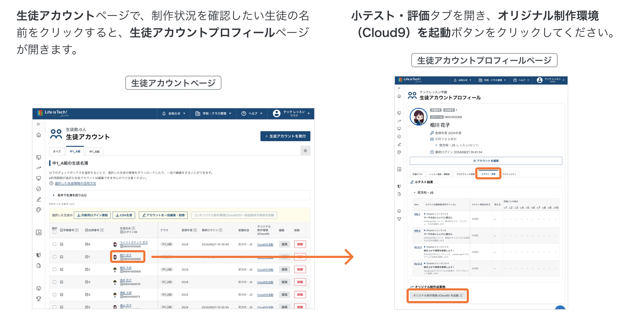The width and height of the screenshot is (644, 317).
Task: Click home icon in the student list page sidebar
Action: click(39, 135)
